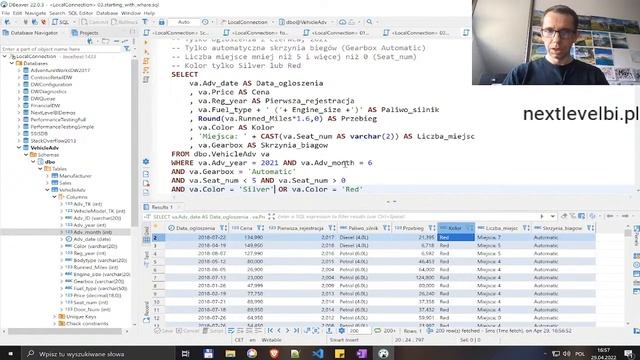This screenshot has height=360, width=640.
Task: Click the go to last row icon
Action: point(297,331)
